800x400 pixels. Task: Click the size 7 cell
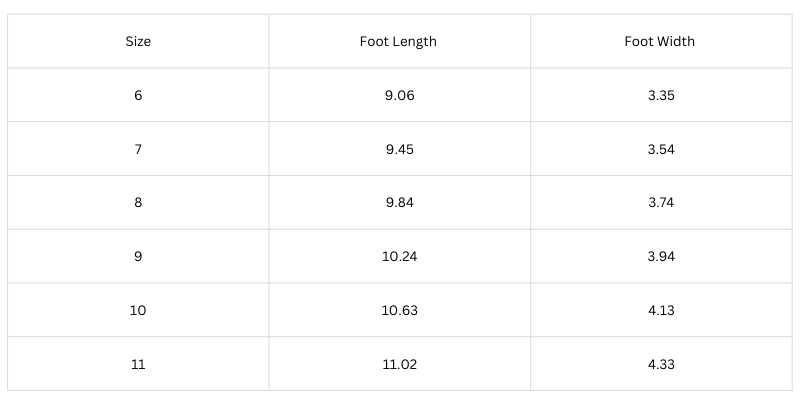coord(138,150)
